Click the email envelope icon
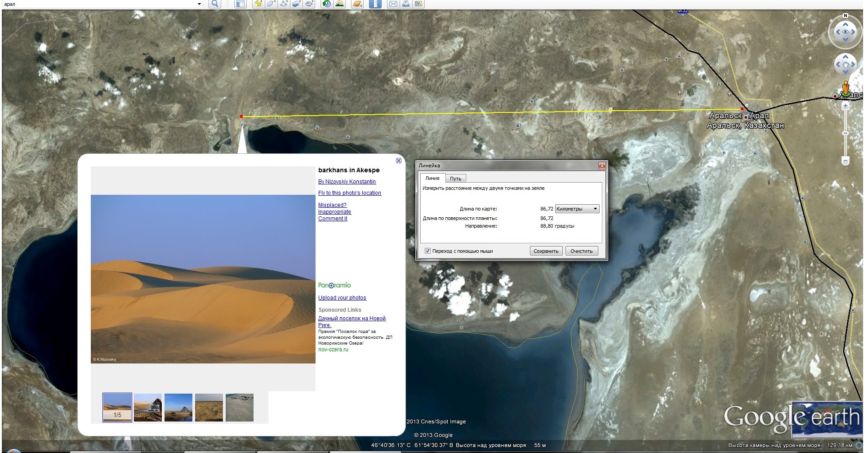The image size is (868, 453). 393,4
